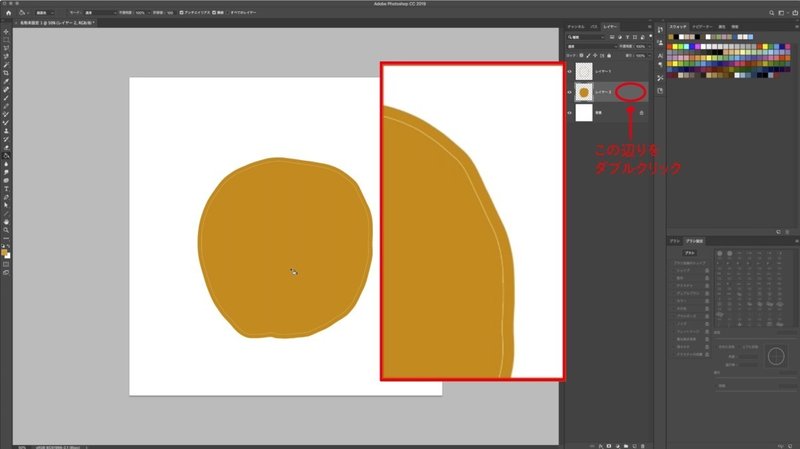Screen dimensions: 800x449
Task: Switch to the チャンネル tab
Action: pos(576,27)
